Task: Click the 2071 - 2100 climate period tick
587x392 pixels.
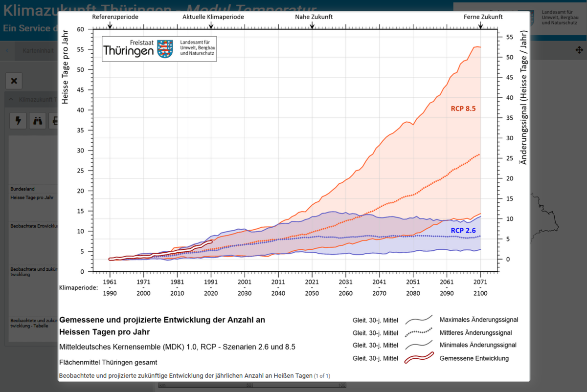Action: (480, 287)
